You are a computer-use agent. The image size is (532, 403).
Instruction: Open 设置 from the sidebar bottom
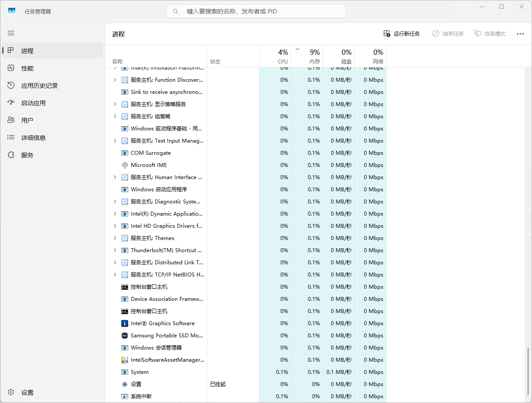pos(52,393)
